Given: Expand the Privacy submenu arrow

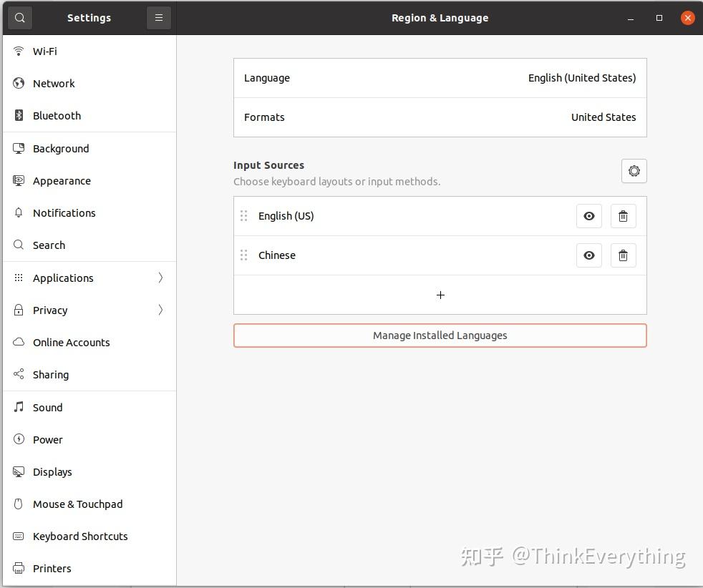Looking at the screenshot, I should 160,310.
